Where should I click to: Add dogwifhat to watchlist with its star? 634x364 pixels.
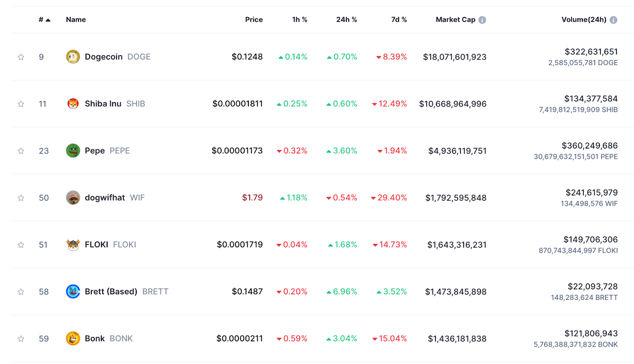(x=21, y=198)
